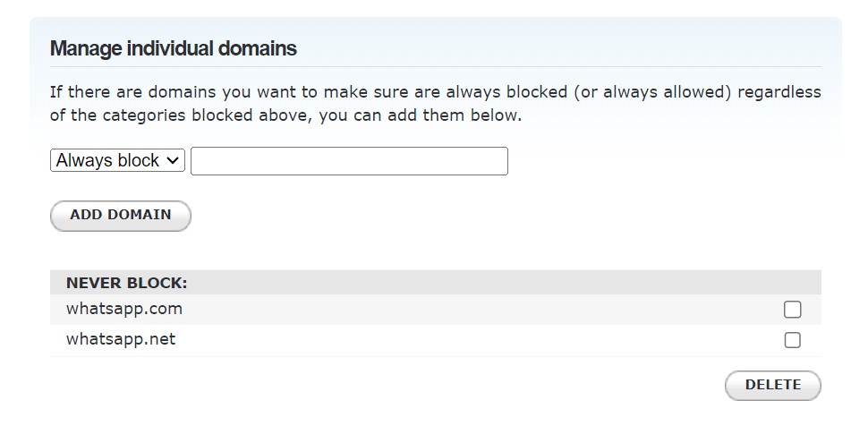Viewport: 868px width, 443px height.
Task: Click the dropdown arrow beside Always block
Action: (174, 161)
